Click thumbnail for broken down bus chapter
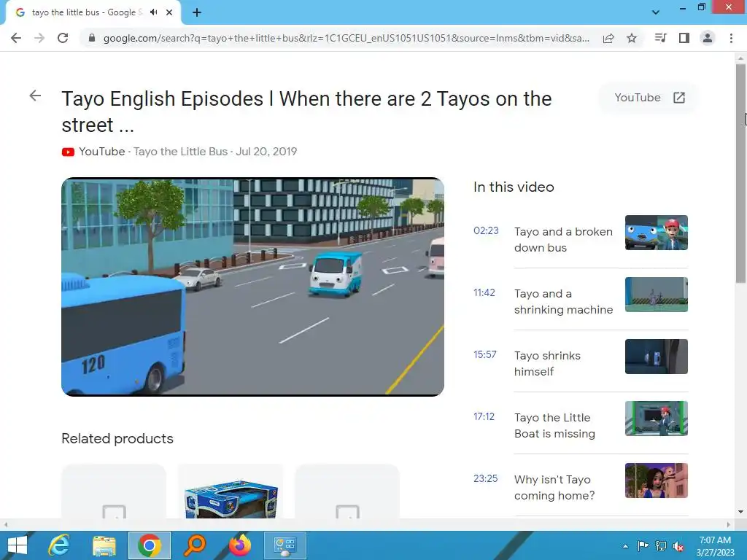This screenshot has width=747, height=560. [x=656, y=233]
